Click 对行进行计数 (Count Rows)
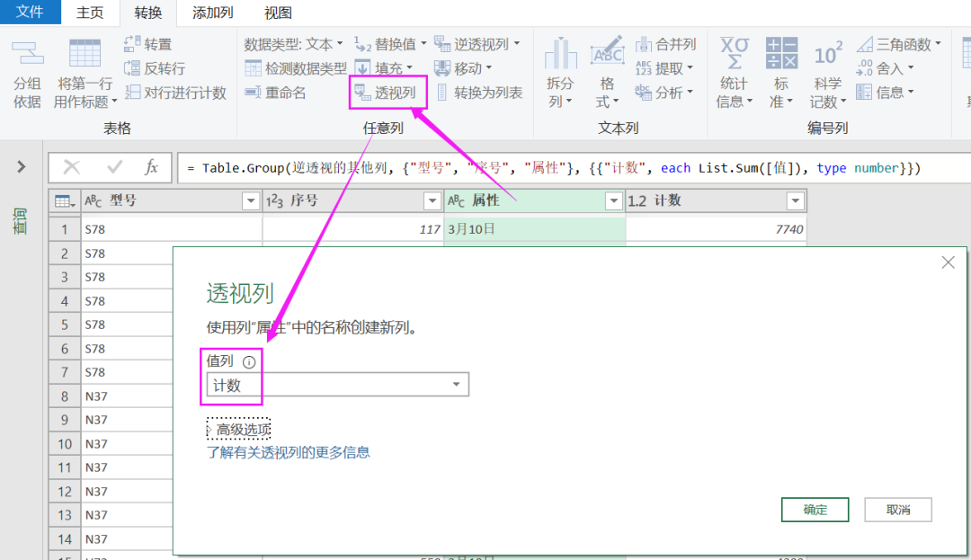 point(175,93)
